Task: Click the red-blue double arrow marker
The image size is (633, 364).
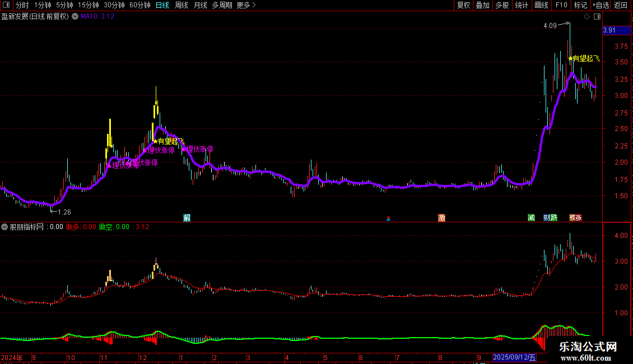Action: (x=388, y=218)
